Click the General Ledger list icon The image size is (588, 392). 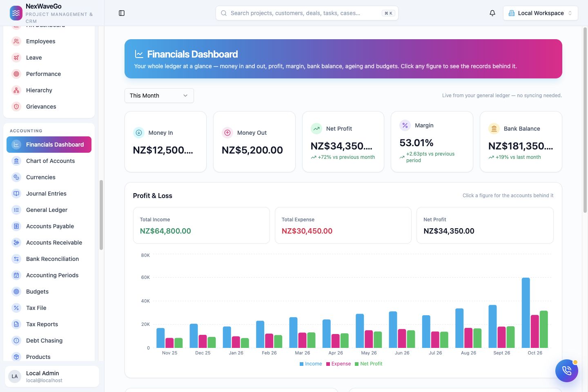pos(16,210)
